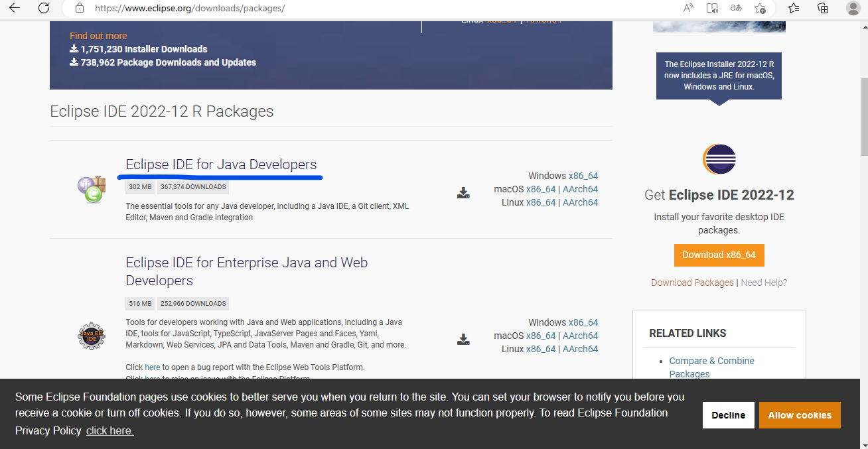The image size is (868, 449).
Task: Download Enterprise Java Windows x86_64
Action: [583, 322]
